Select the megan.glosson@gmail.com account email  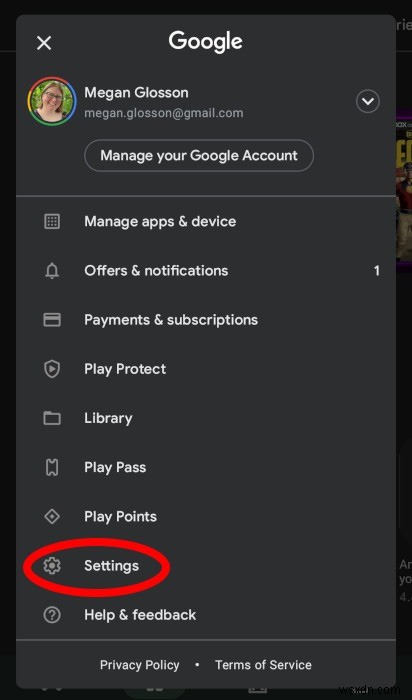tap(164, 113)
